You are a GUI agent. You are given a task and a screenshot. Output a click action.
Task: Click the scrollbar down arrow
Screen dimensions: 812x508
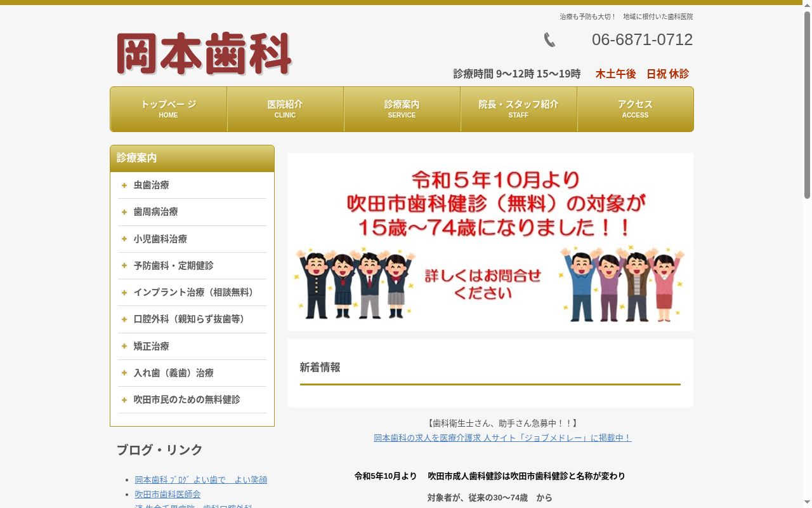[807, 503]
